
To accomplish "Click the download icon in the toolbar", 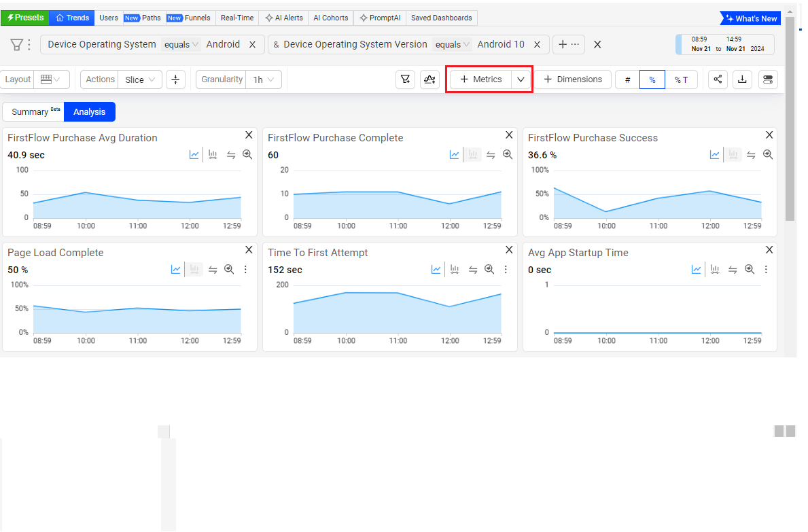I will (743, 79).
